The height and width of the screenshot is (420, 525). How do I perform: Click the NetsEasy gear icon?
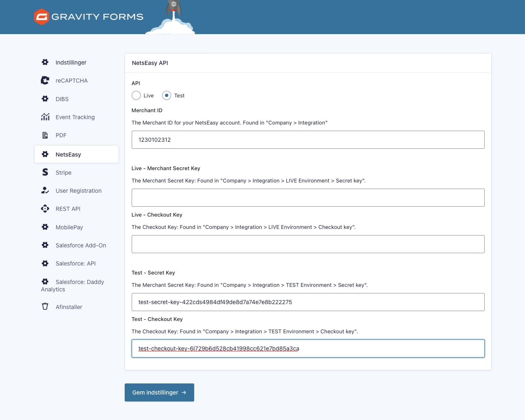[45, 154]
